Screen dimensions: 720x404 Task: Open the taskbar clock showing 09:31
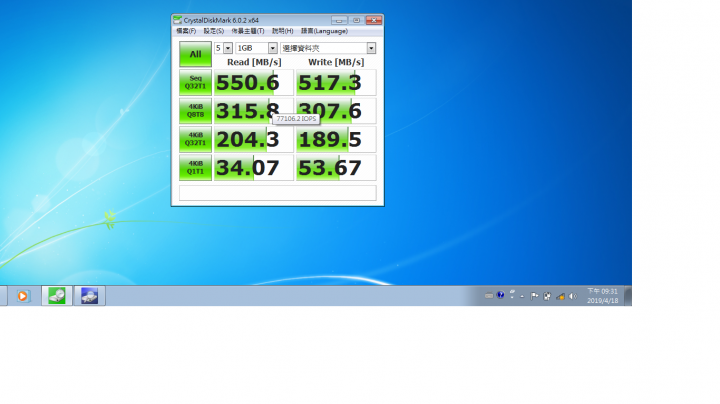tap(602, 296)
